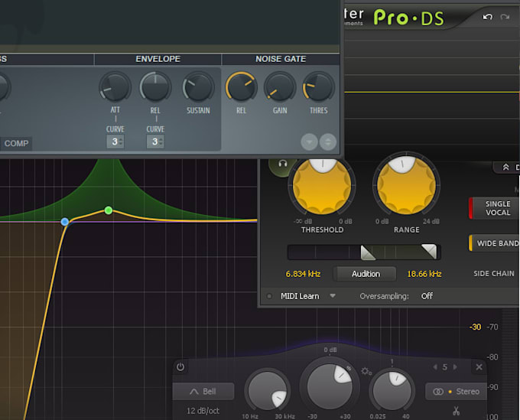Click the ATT curve stepper value 3
Image resolution: width=520 pixels, height=420 pixels.
[115, 142]
